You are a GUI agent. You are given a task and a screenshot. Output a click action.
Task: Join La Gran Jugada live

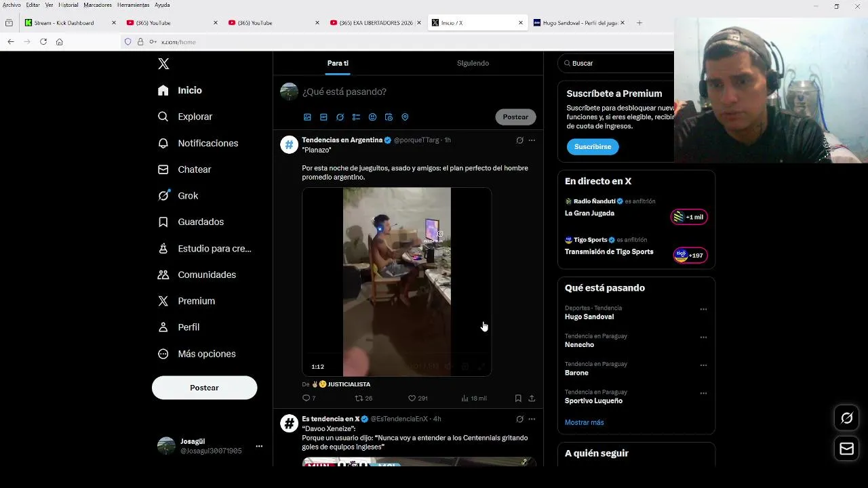click(689, 217)
